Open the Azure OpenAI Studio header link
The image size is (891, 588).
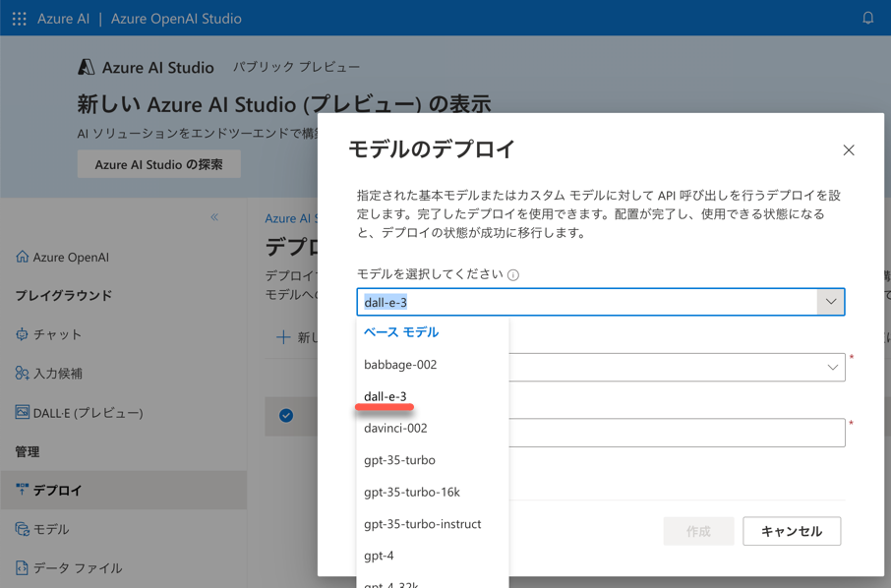pos(176,19)
